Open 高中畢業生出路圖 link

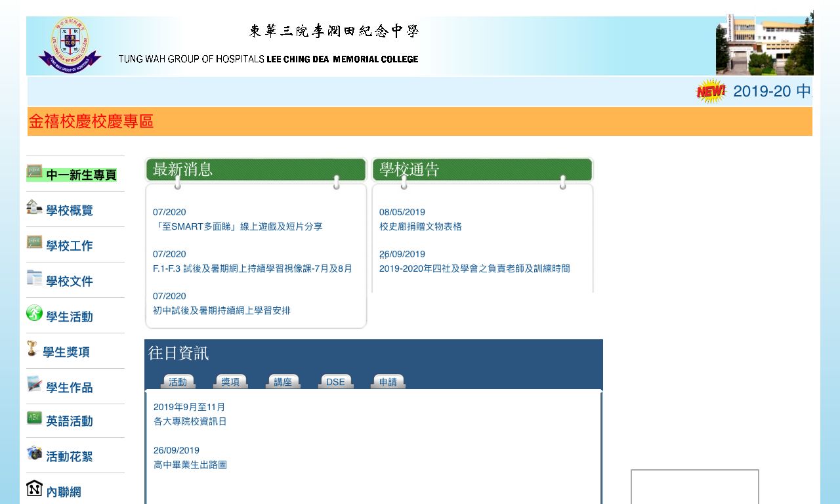pos(190,465)
